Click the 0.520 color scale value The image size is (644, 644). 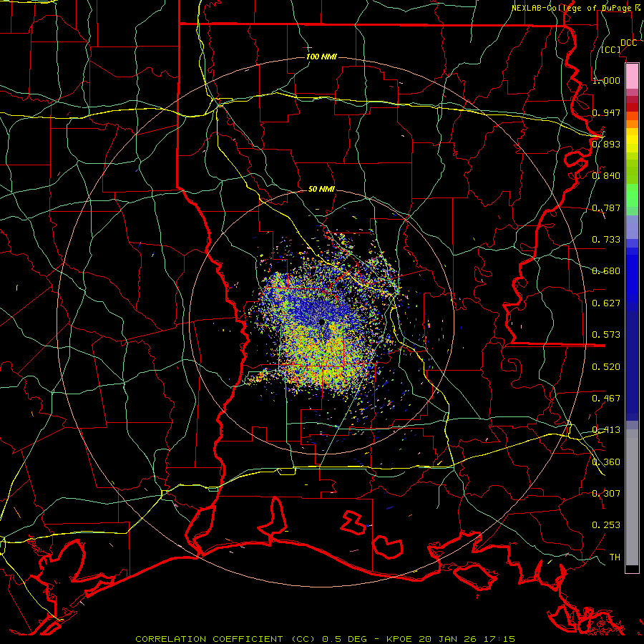(606, 367)
